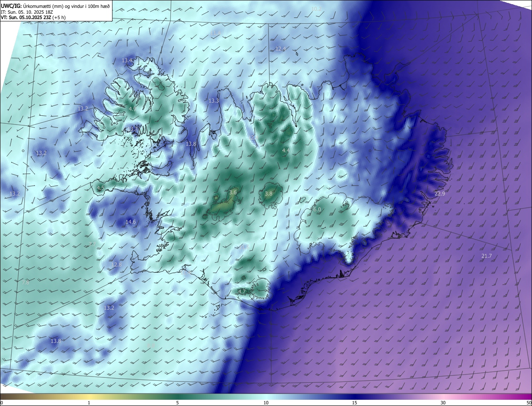Click the 0 tick on the color scale
Screen dimensions: 532x406
1,403
